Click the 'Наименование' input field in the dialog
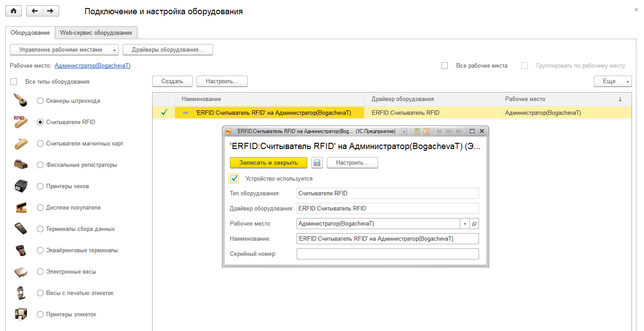644x331 pixels. (x=388, y=239)
